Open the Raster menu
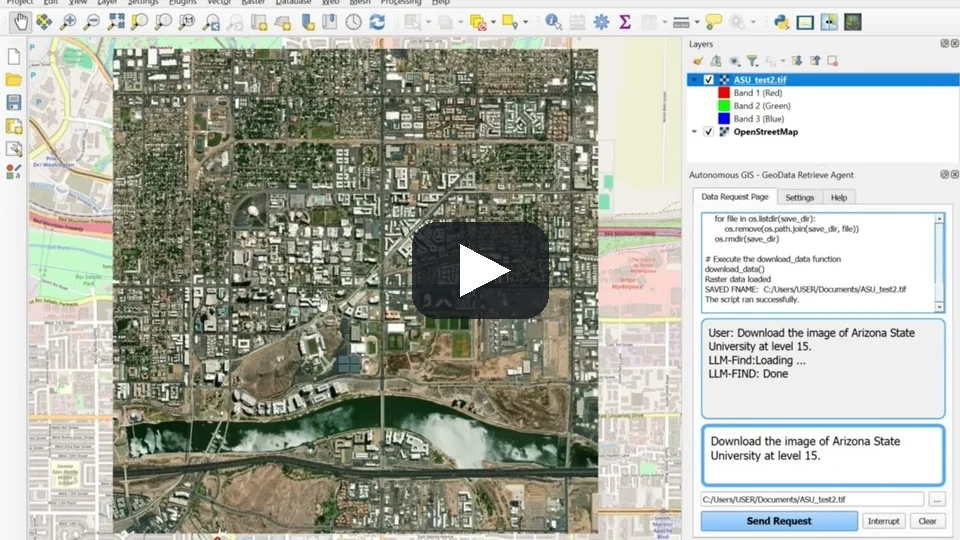The width and height of the screenshot is (960, 540). (253, 2)
